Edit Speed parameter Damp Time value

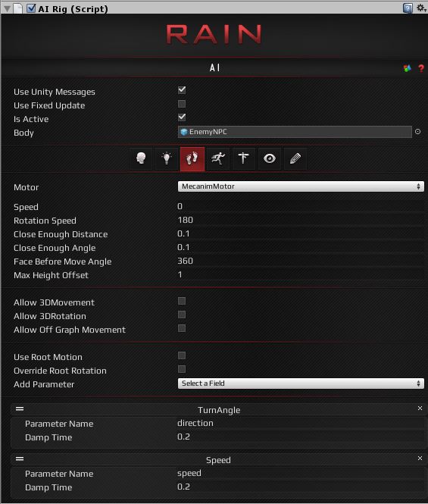point(301,487)
